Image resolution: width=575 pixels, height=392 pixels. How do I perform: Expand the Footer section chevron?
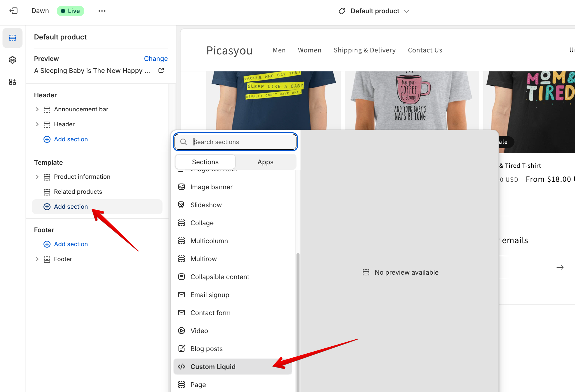click(x=37, y=259)
